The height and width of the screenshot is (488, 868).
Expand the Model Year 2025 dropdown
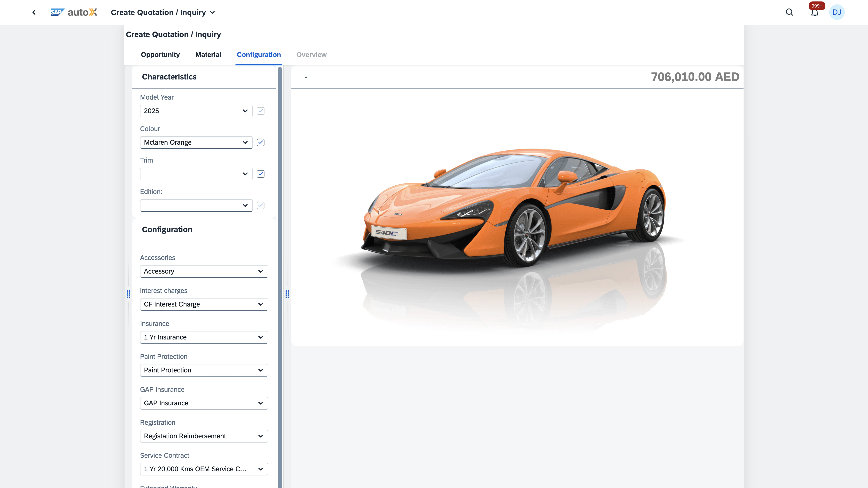[196, 111]
